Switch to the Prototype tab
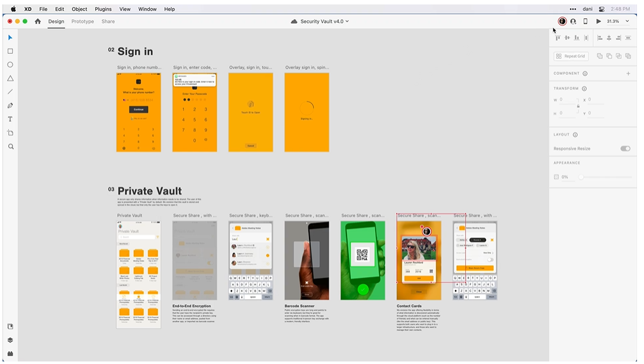Viewport: 644px width, 364px height. coord(82,22)
